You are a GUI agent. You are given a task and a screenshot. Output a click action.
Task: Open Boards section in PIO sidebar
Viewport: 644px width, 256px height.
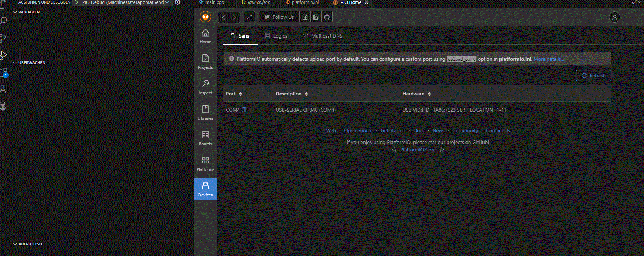(x=205, y=138)
